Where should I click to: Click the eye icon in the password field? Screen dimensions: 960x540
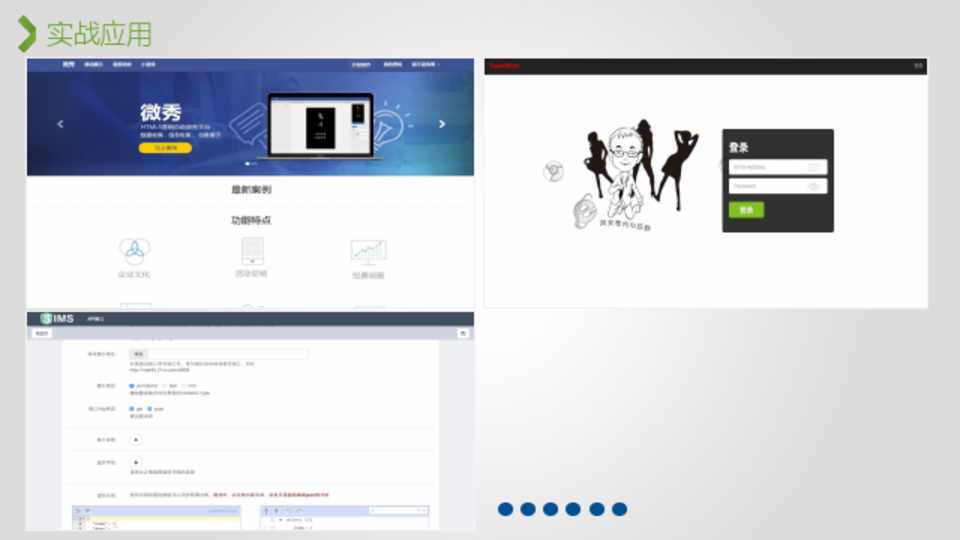[814, 186]
